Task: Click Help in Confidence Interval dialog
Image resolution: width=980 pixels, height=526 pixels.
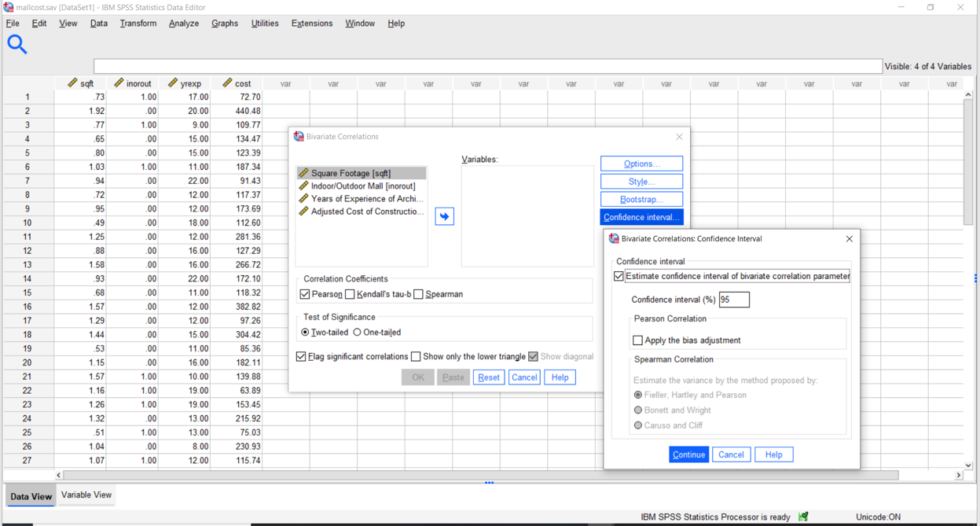Action: 773,454
